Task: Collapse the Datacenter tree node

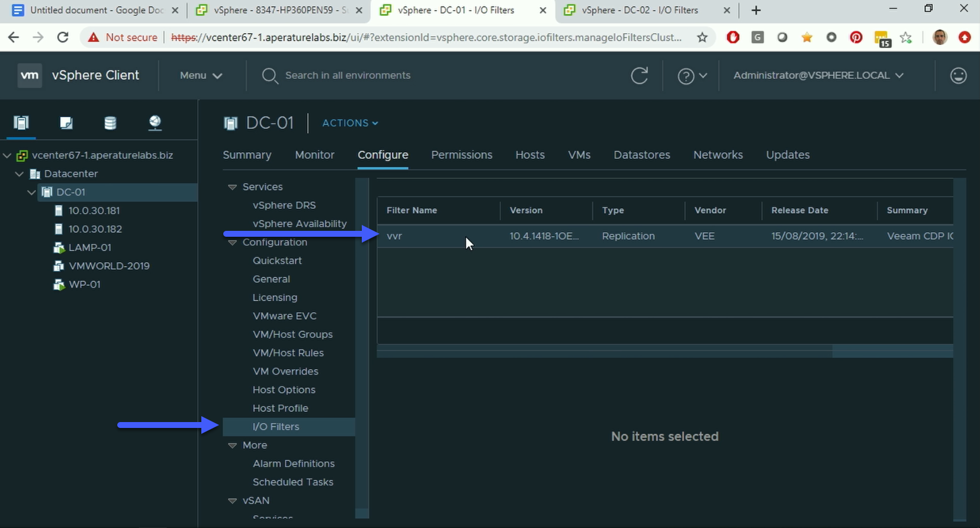Action: pyautogui.click(x=19, y=173)
